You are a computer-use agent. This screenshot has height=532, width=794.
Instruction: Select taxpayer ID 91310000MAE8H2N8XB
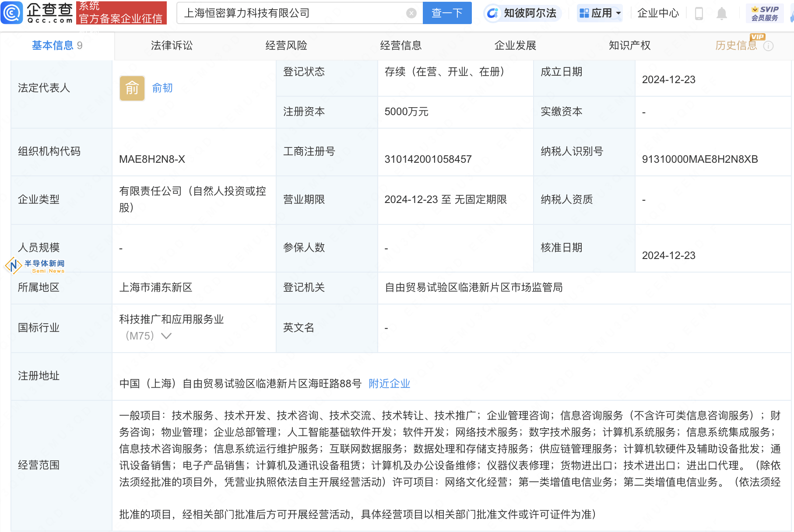click(x=699, y=159)
